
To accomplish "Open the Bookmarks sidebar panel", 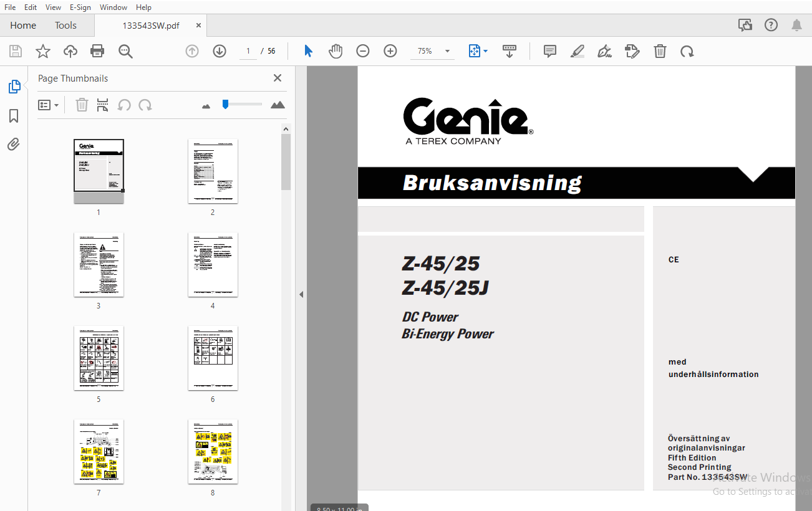I will 14,116.
